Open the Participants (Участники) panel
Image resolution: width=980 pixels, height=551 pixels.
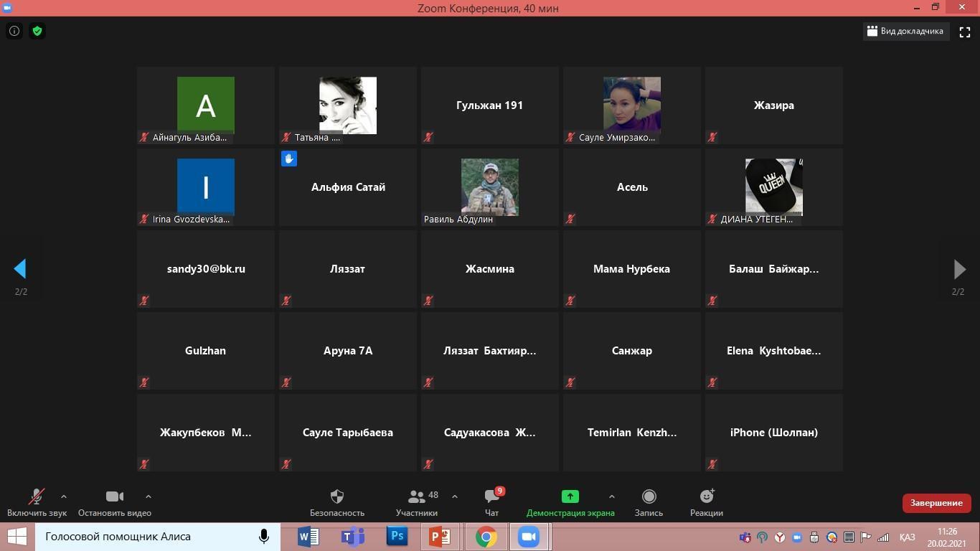pos(416,502)
